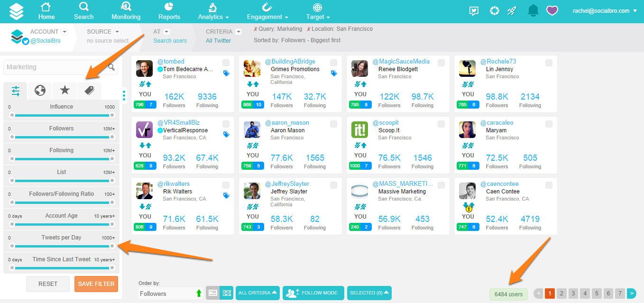Switch to the star filter tab
The height and width of the screenshot is (303, 644).
pyautogui.click(x=64, y=91)
